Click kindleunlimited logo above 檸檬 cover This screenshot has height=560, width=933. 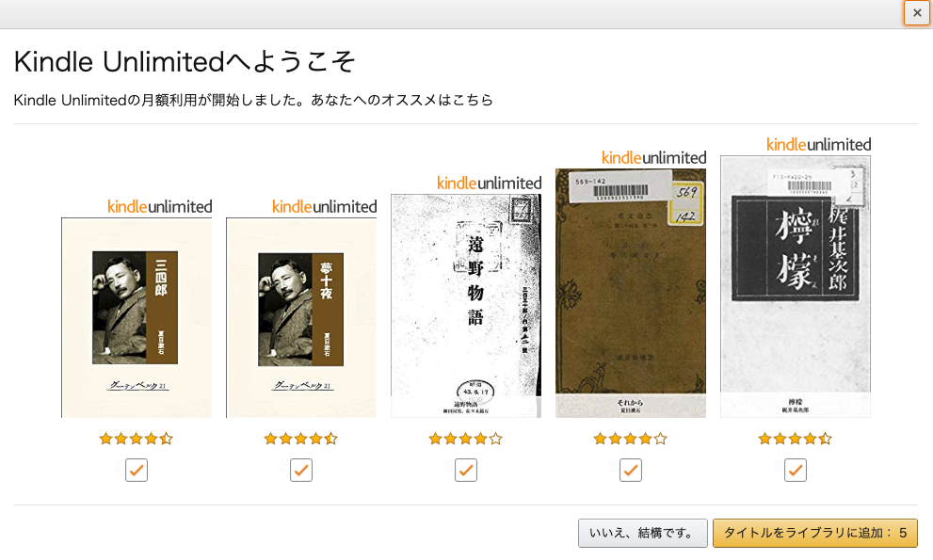pos(819,145)
